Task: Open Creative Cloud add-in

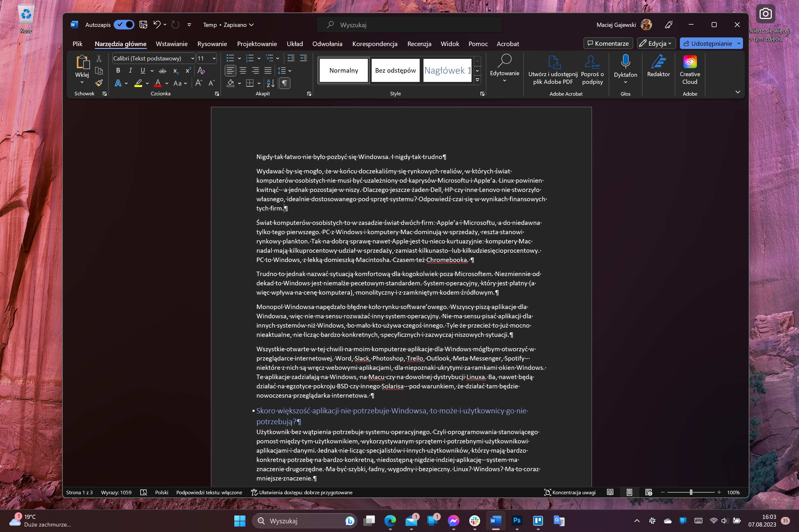Action: [x=690, y=69]
